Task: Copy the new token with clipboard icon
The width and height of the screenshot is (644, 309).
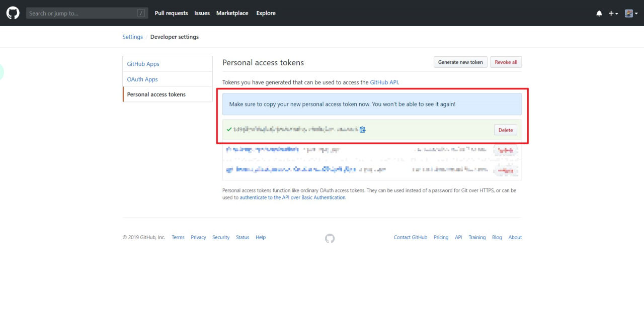Action: 363,130
